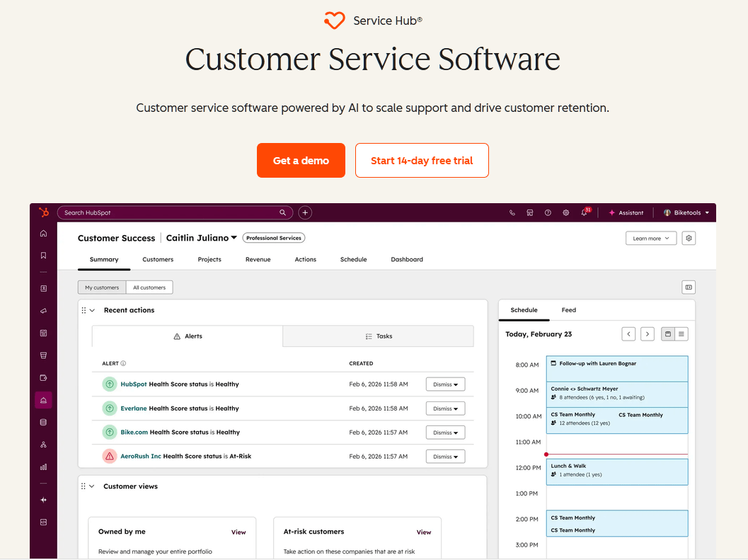Viewport: 748px width, 560px height.
Task: Click View link for Owned by me
Action: (x=238, y=532)
